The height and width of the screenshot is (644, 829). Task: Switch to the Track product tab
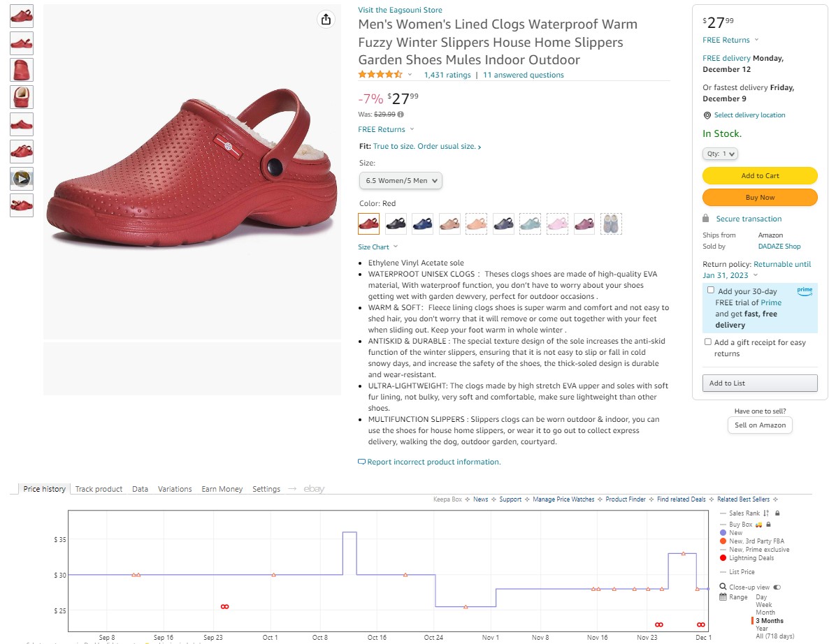click(x=99, y=489)
